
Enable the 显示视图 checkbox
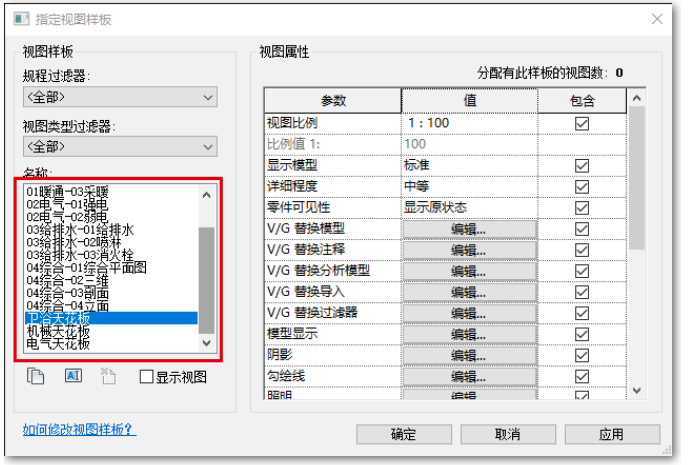(147, 377)
